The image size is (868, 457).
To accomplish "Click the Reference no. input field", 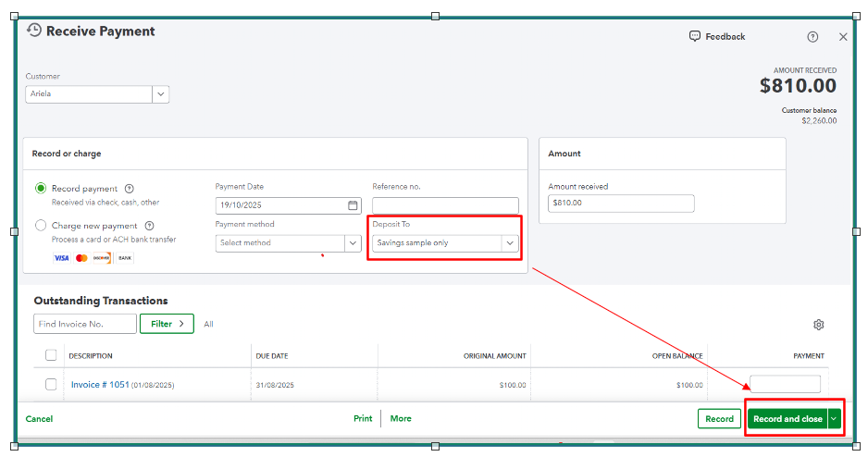I will 445,205.
